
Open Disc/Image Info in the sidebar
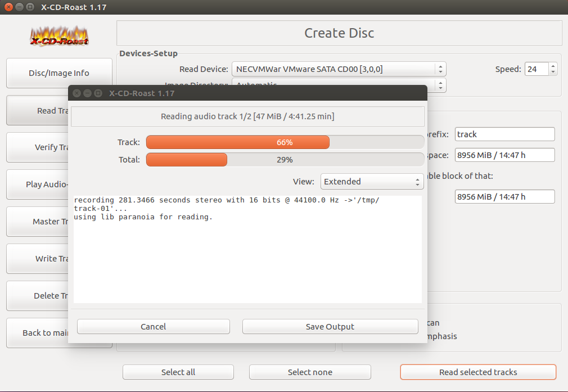click(x=59, y=73)
